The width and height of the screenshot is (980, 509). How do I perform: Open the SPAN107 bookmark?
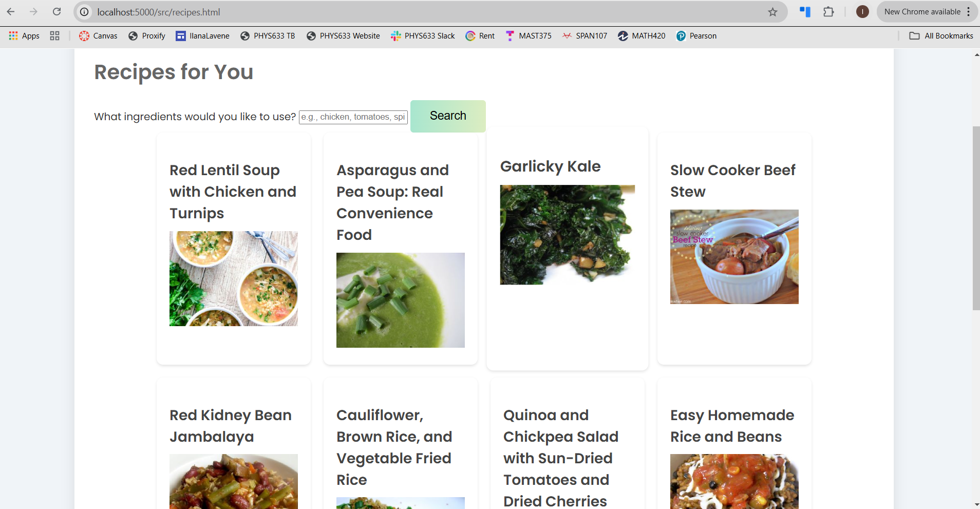(585, 36)
